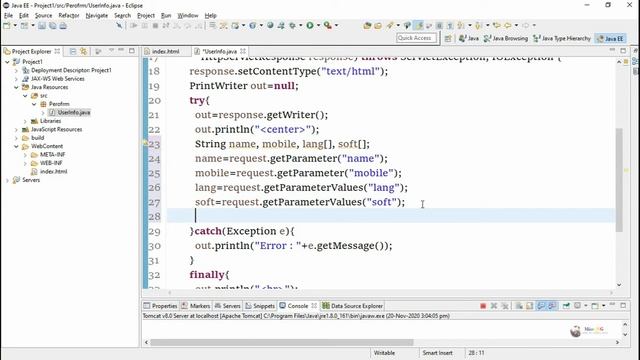The height and width of the screenshot is (360, 640).
Task: Click Collapse All in Project Explorer
Action: tap(73, 51)
